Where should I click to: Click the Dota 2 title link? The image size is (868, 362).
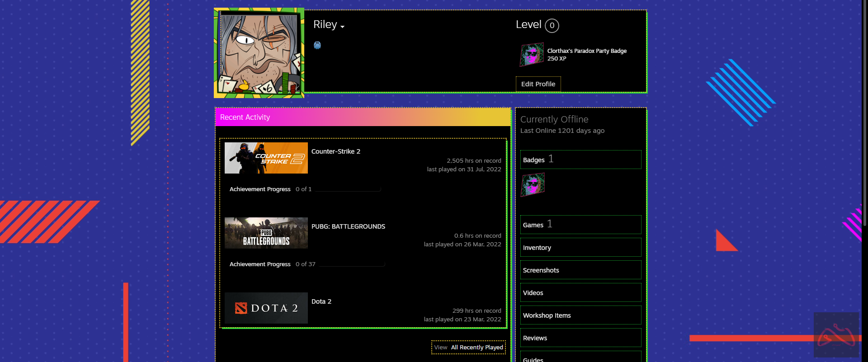pyautogui.click(x=321, y=301)
